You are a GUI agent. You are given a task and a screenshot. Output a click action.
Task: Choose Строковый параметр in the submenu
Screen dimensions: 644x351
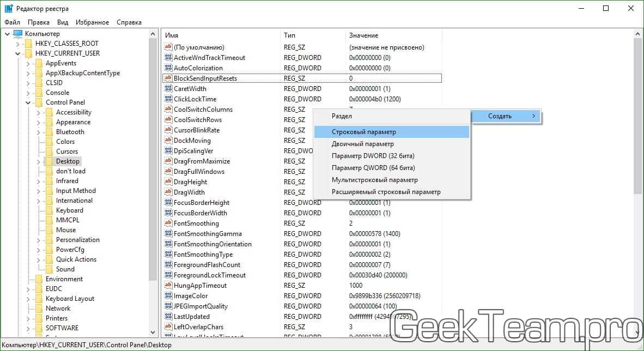(391, 132)
